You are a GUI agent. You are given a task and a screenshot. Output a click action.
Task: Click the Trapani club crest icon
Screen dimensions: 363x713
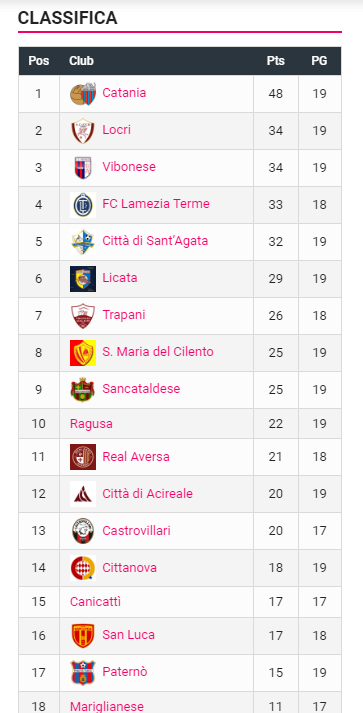pyautogui.click(x=83, y=316)
